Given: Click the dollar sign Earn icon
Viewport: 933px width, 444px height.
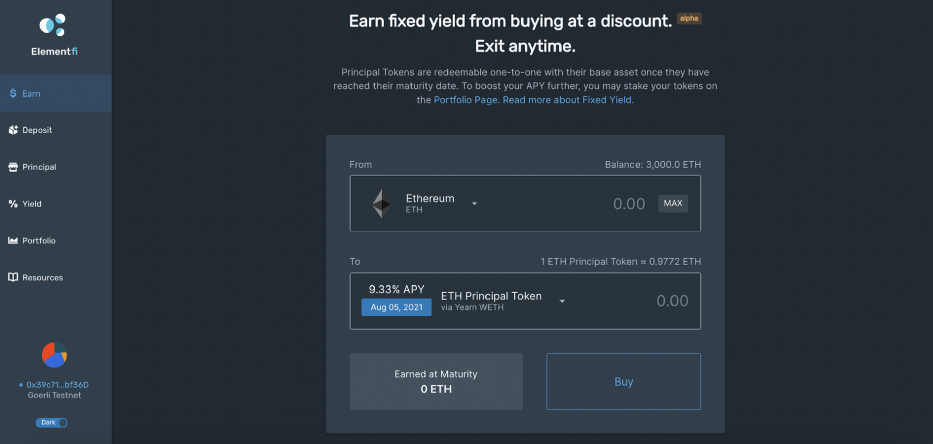Looking at the screenshot, I should pyautogui.click(x=12, y=93).
